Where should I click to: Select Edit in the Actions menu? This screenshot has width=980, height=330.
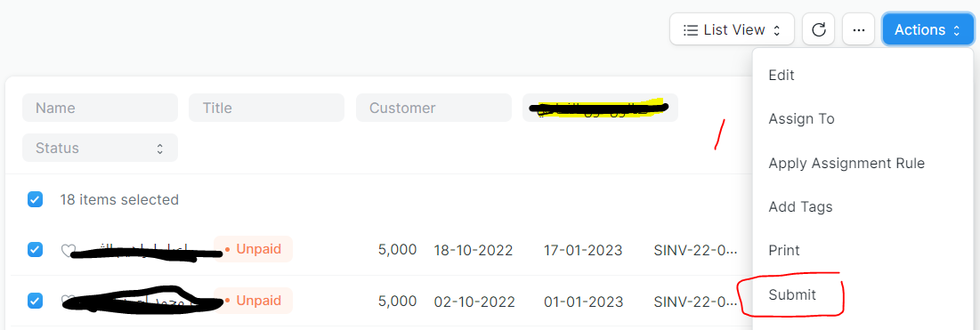tap(782, 75)
